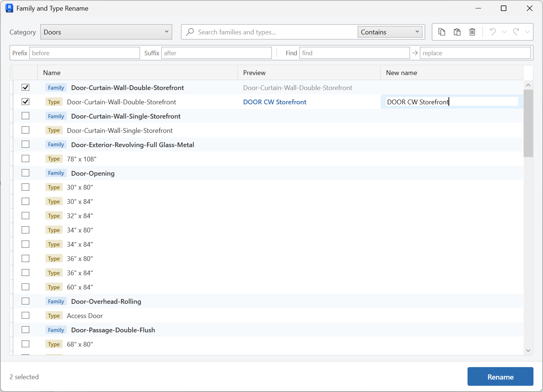Click the Preview column header
The width and height of the screenshot is (543, 392).
(309, 72)
